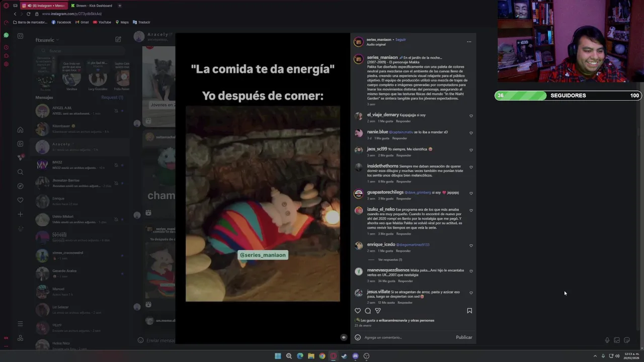The image size is (644, 362).
Task: Like the post with the heart icon
Action: [358, 311]
